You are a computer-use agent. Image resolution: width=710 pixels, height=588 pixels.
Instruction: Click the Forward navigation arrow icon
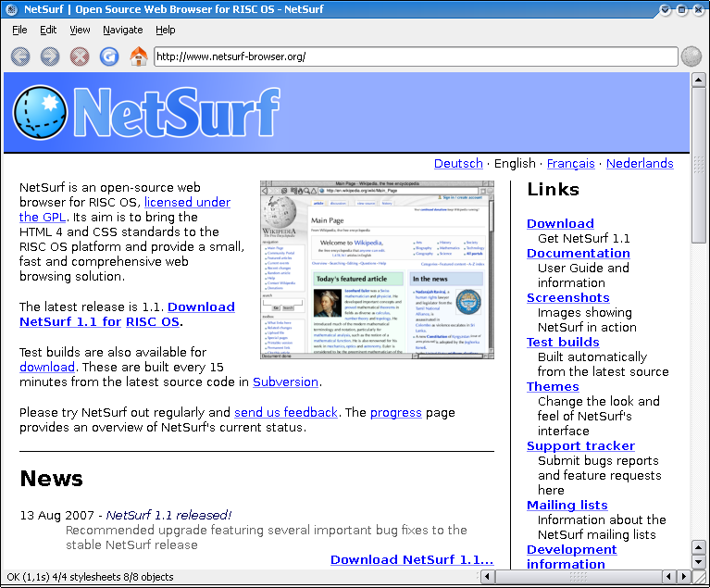coord(50,56)
